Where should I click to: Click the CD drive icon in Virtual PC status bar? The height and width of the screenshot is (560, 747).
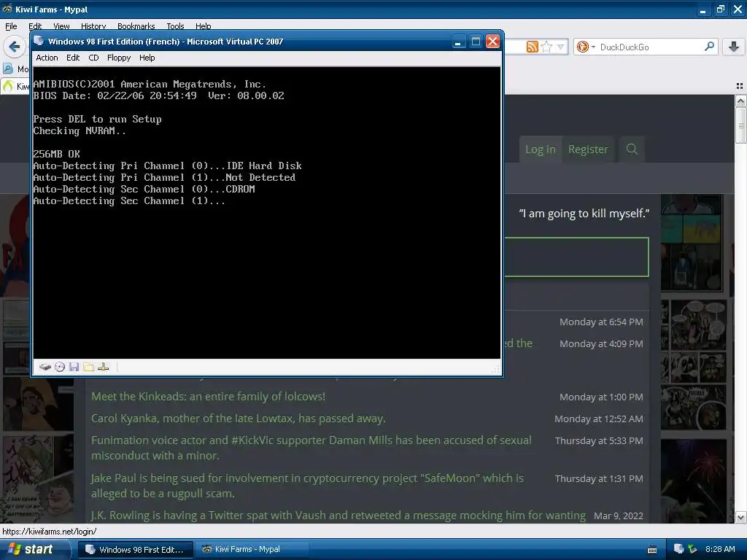pyautogui.click(x=60, y=367)
